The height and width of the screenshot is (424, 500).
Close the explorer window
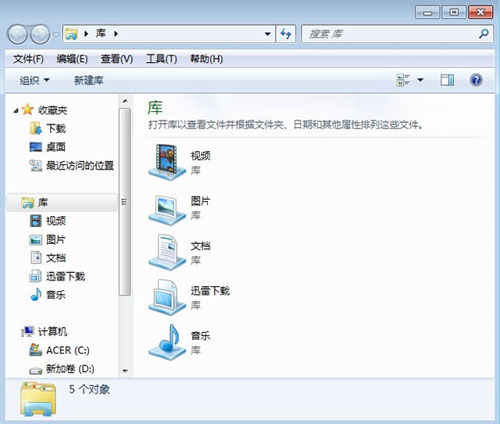[480, 13]
